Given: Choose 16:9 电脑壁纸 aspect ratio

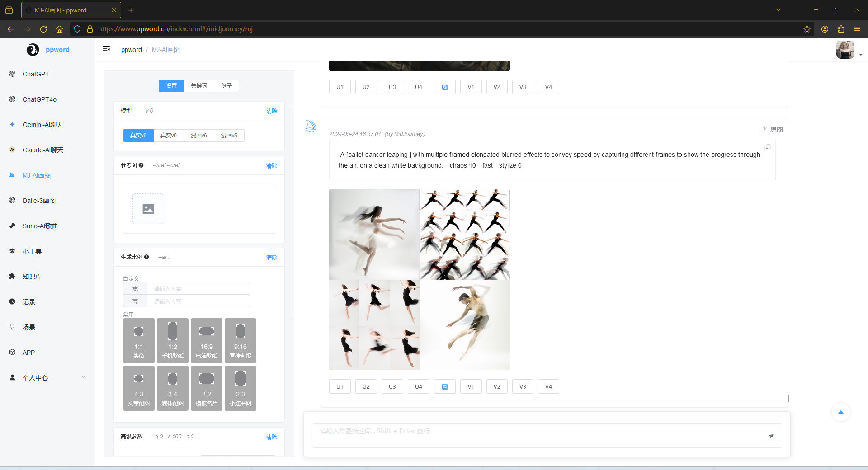Looking at the screenshot, I should tap(207, 341).
